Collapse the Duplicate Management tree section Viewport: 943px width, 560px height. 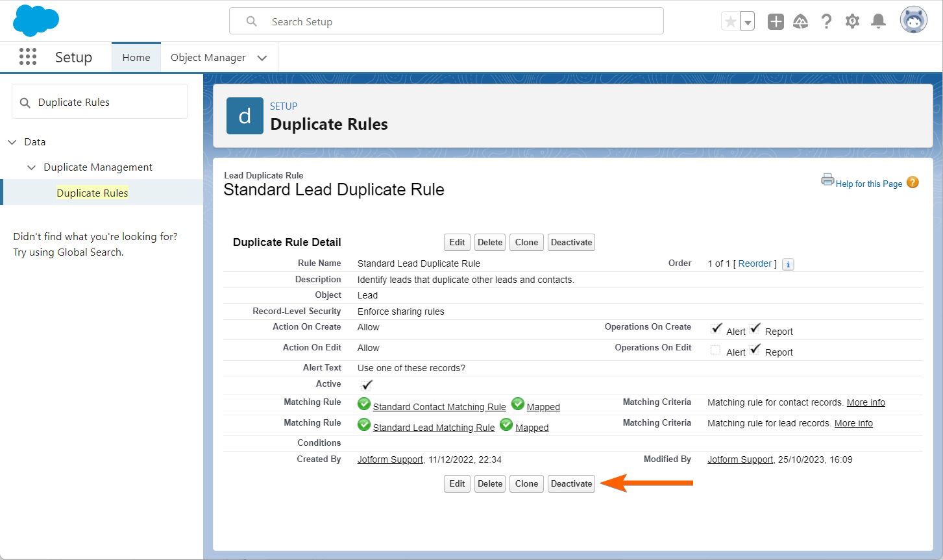click(x=31, y=167)
